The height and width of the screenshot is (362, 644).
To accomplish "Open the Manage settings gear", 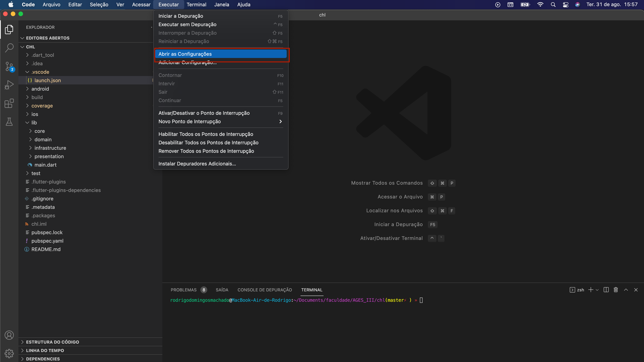I will [x=9, y=353].
